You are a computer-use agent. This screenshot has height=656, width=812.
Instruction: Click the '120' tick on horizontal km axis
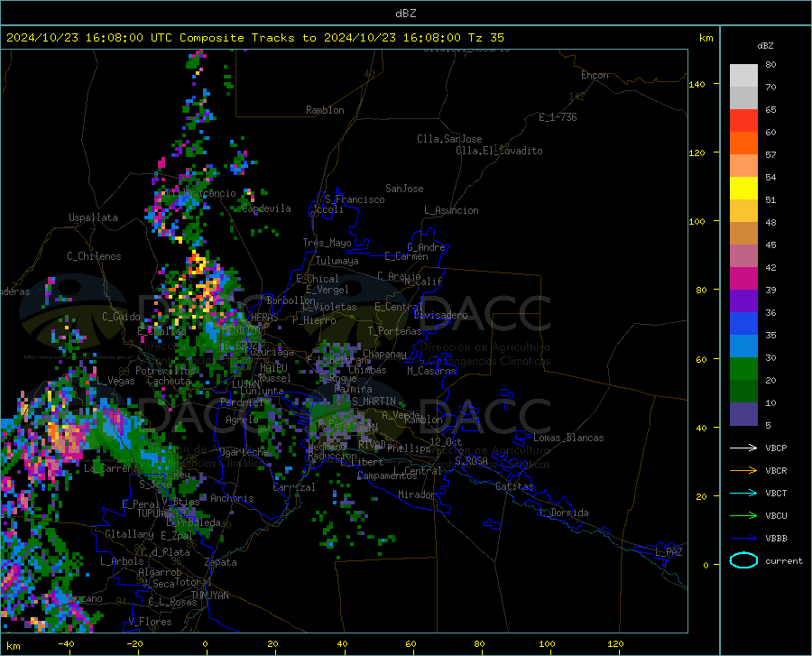coord(615,644)
